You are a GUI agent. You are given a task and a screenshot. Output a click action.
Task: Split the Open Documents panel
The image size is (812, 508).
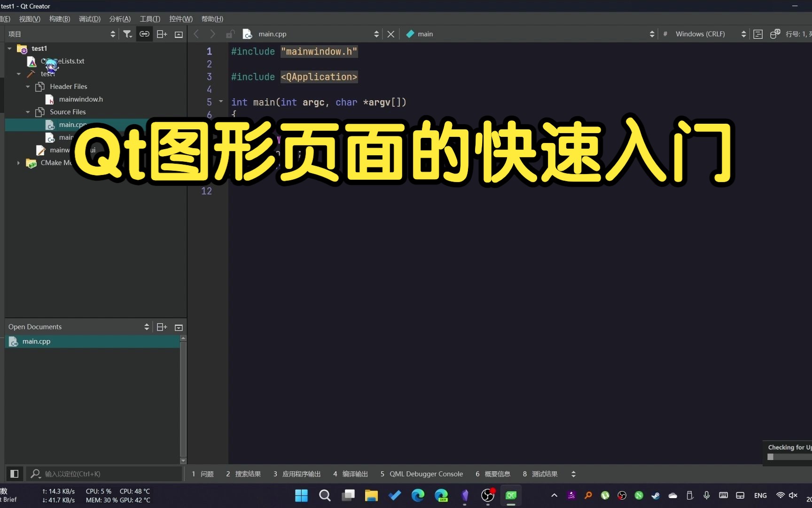(x=162, y=327)
